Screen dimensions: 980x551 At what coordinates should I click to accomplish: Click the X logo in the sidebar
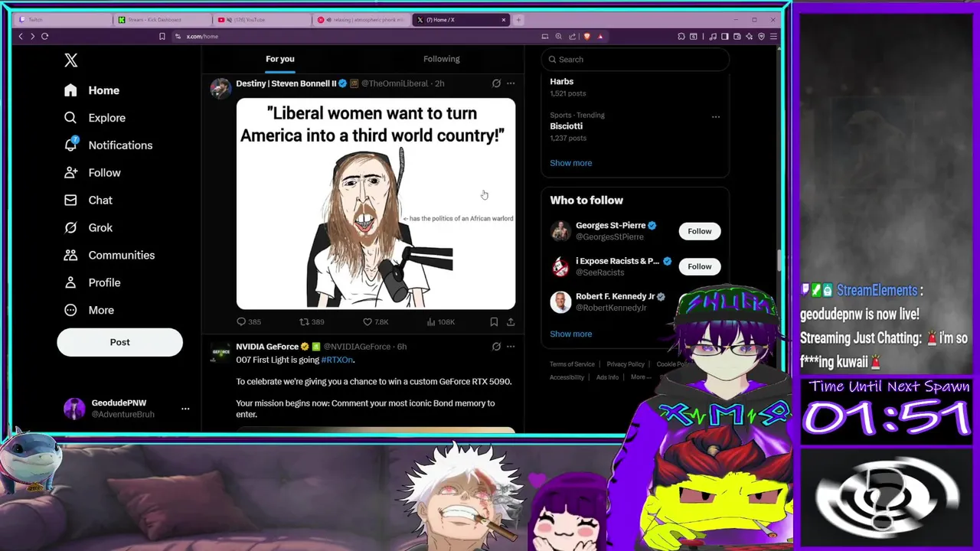click(70, 60)
